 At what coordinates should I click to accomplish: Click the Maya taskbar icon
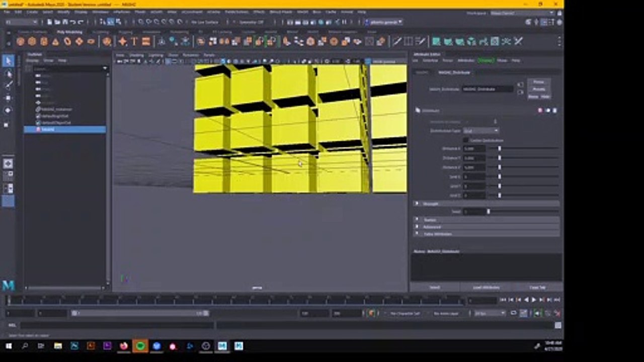(x=222, y=346)
